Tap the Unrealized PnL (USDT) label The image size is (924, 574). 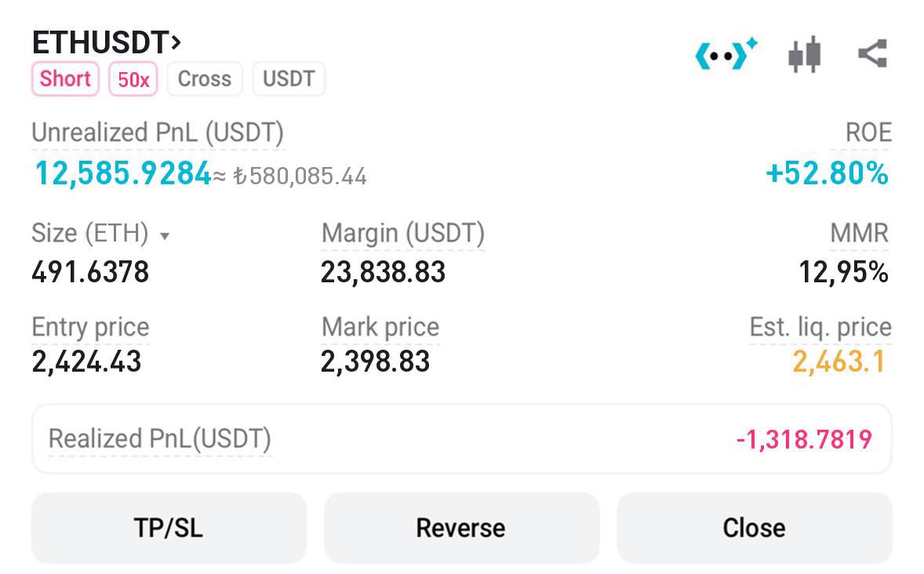pos(158,133)
